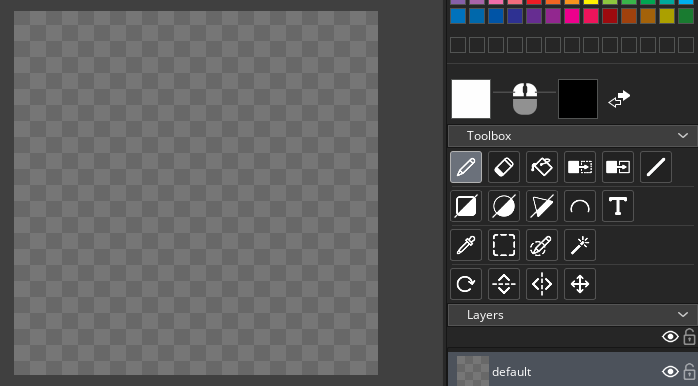Toggle visibility of all layers in header
Image resolution: width=698 pixels, height=386 pixels.
click(670, 337)
